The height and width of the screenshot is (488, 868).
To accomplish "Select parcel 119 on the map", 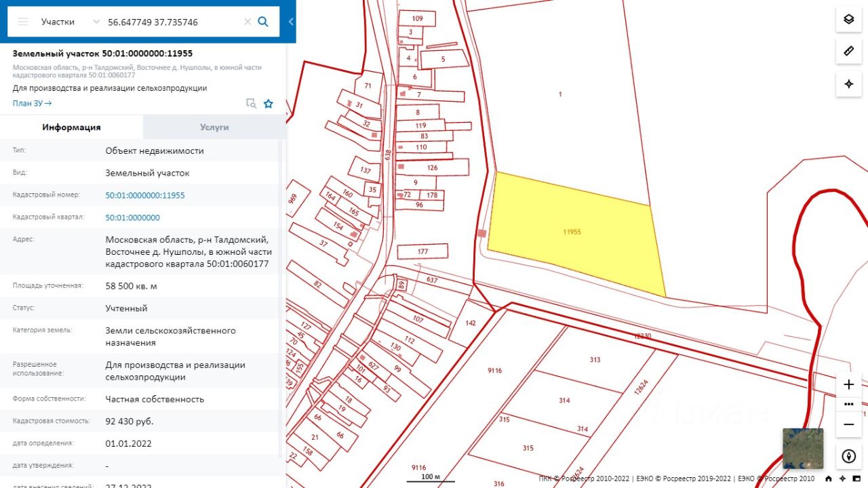I will 420,125.
